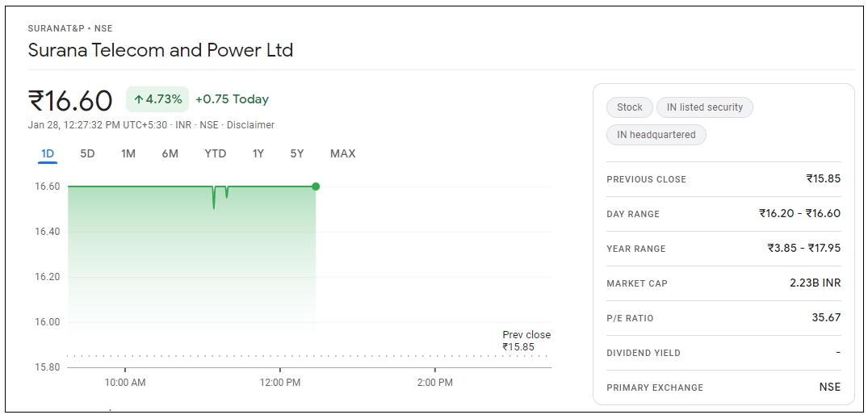Click the 12:00 PM axis label
Screen dimensions: 868x419
pyautogui.click(x=280, y=383)
